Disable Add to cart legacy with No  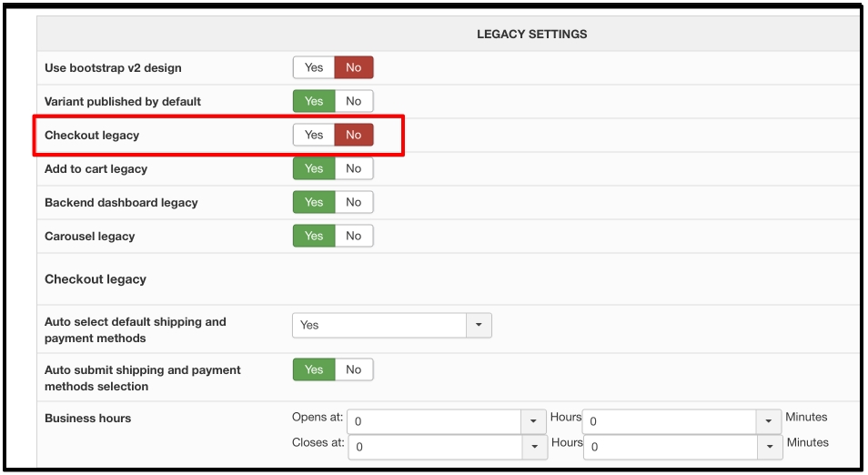354,169
